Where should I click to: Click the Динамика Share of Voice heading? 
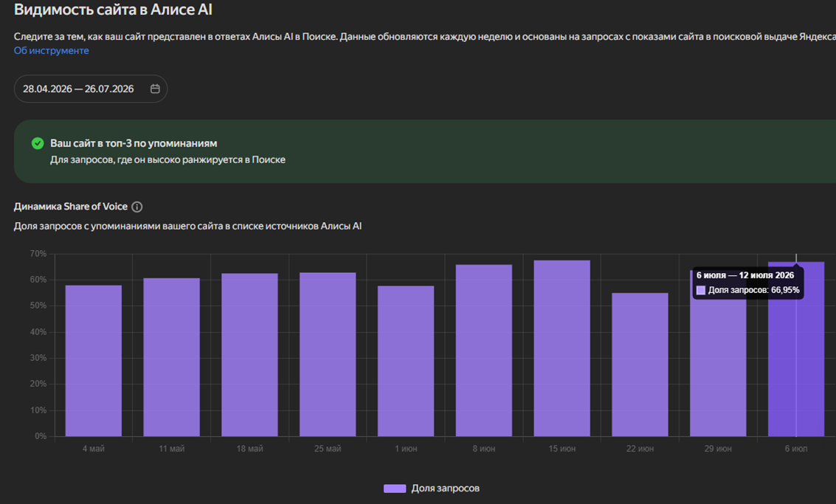(x=70, y=207)
